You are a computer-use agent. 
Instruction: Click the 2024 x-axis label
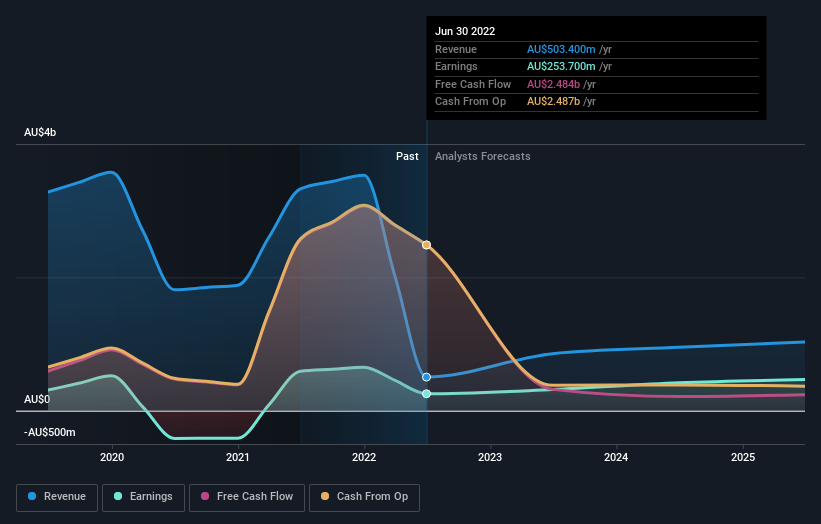point(616,458)
